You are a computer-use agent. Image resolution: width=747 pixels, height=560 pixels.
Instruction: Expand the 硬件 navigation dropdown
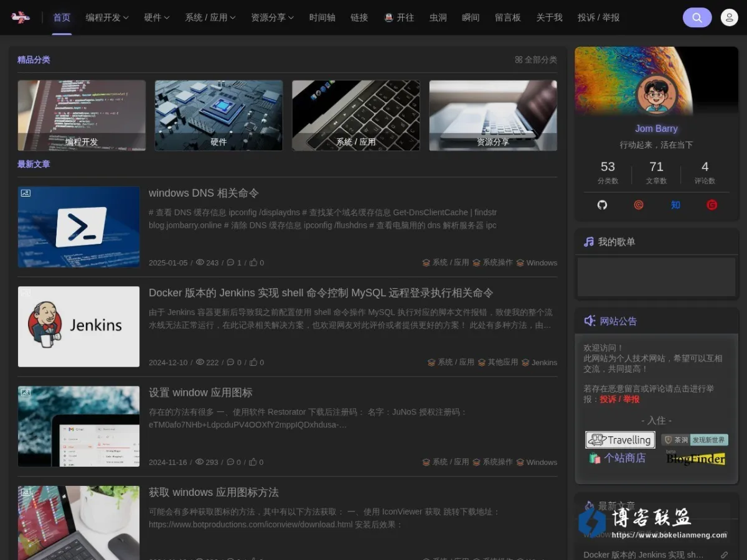point(157,17)
